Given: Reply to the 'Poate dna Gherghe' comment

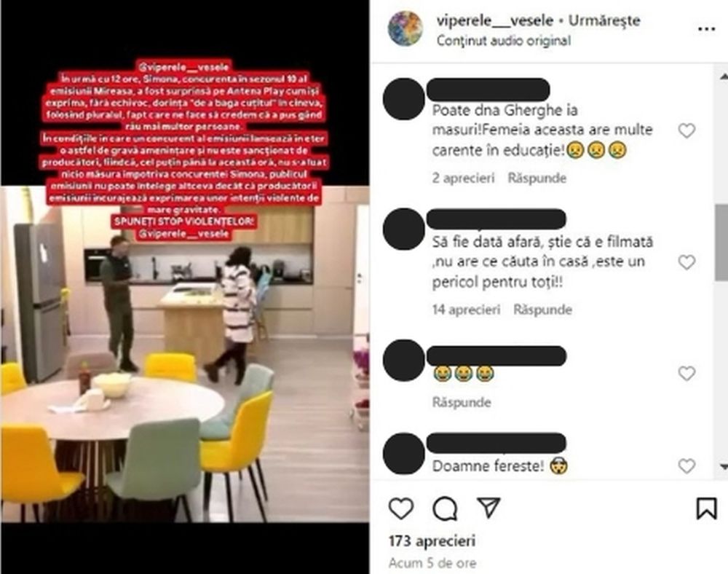Looking at the screenshot, I should pos(537,178).
